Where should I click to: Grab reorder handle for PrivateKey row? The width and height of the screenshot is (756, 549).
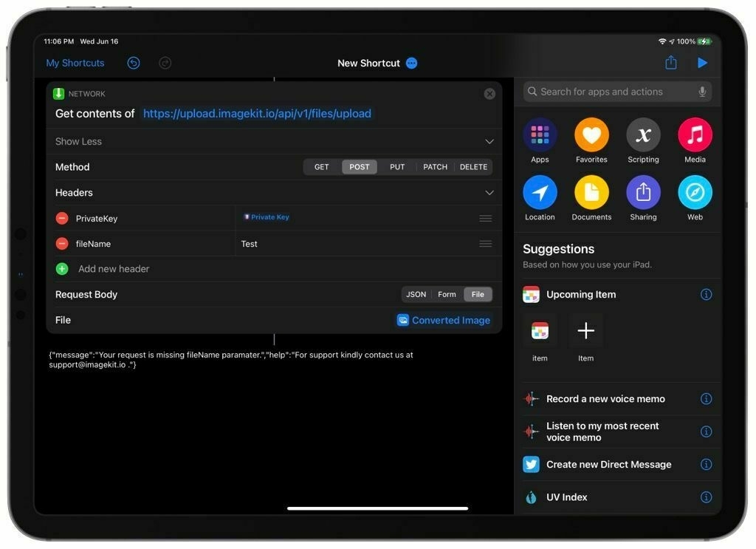pyautogui.click(x=486, y=219)
